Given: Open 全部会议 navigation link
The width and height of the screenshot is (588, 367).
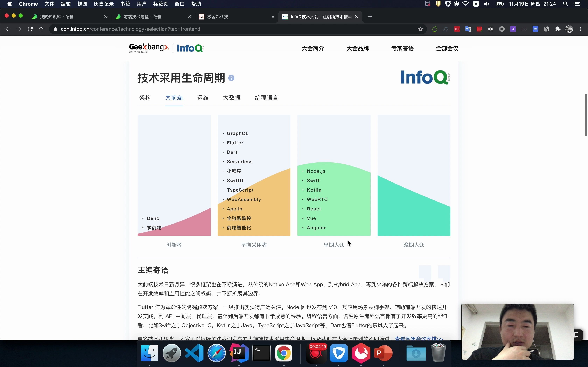Looking at the screenshot, I should (x=447, y=48).
